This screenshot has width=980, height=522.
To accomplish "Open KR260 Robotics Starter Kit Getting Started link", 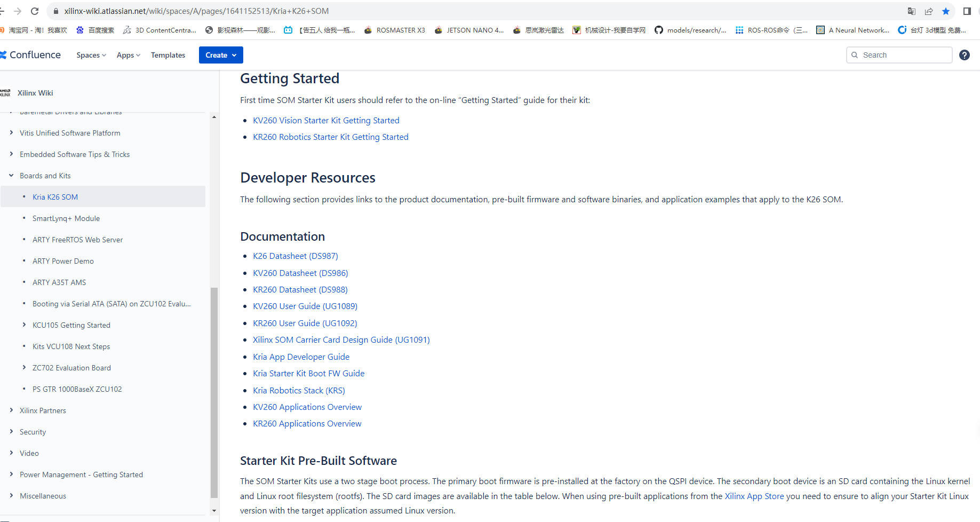I will [x=331, y=137].
